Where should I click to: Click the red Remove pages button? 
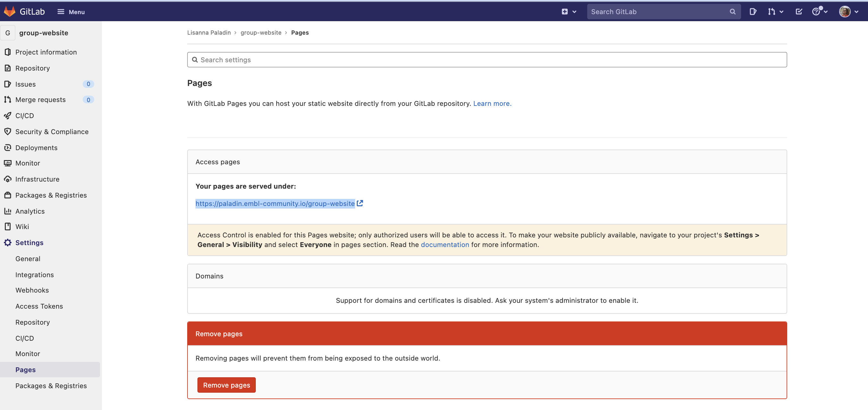(x=226, y=385)
